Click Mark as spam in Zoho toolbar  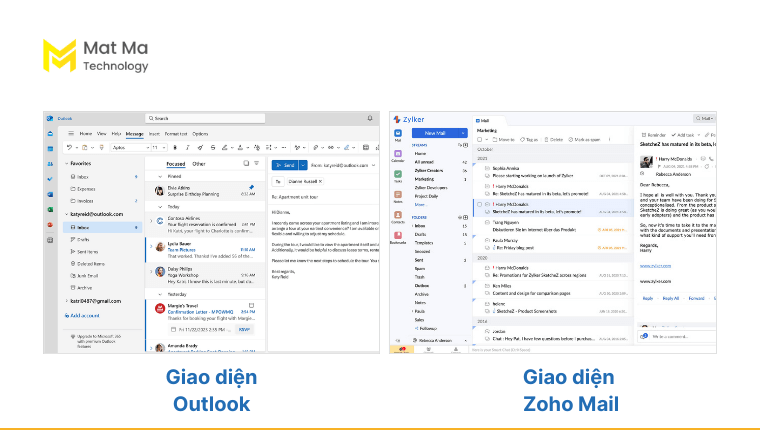[x=584, y=140]
